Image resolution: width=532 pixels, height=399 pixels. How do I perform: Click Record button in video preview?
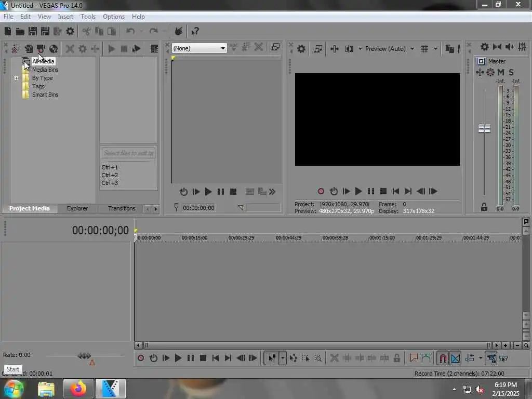[x=321, y=191]
